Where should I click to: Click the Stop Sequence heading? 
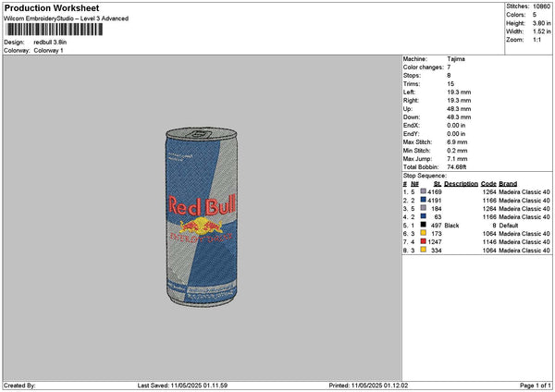pyautogui.click(x=425, y=176)
